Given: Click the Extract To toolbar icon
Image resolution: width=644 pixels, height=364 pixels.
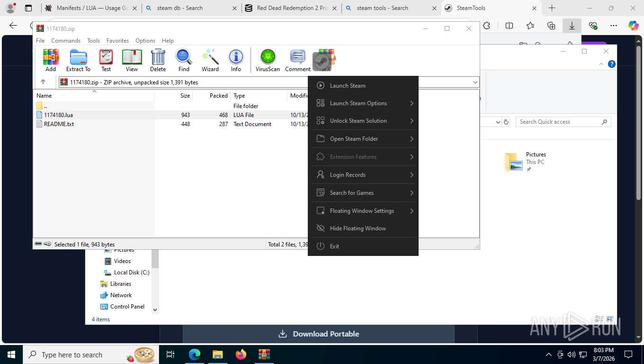Looking at the screenshot, I should point(78,61).
